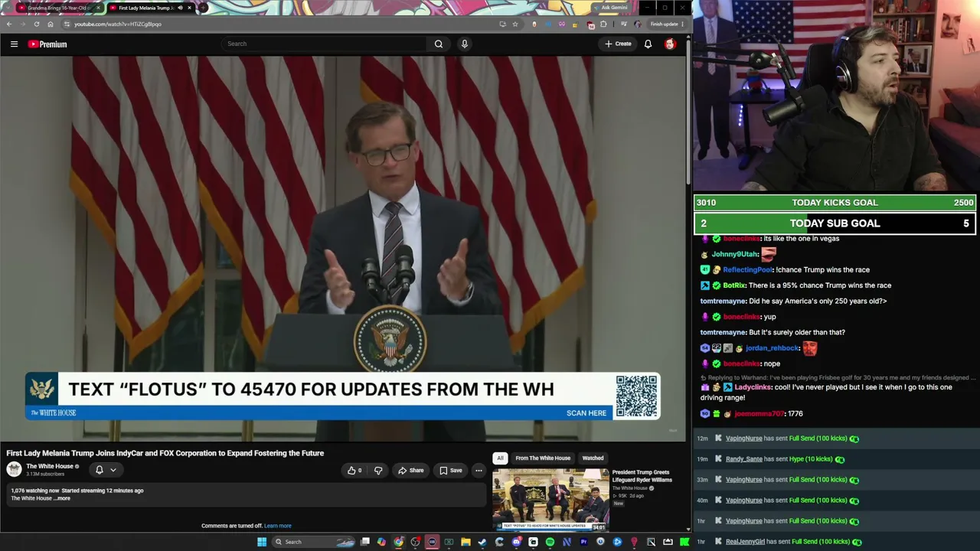This screenshot has height=551, width=980.
Task: Open President Trump Greets Lifeguard video title
Action: pos(642,476)
